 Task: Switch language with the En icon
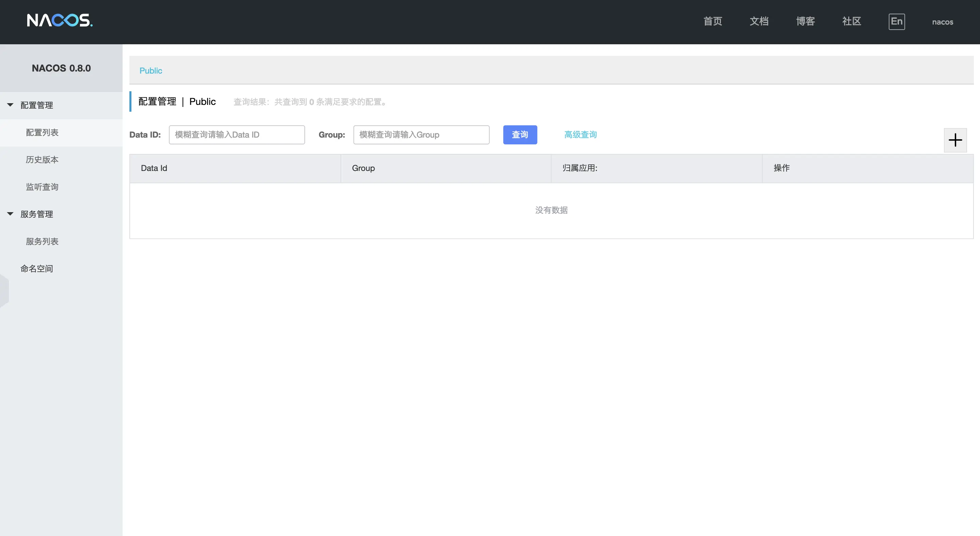(896, 22)
